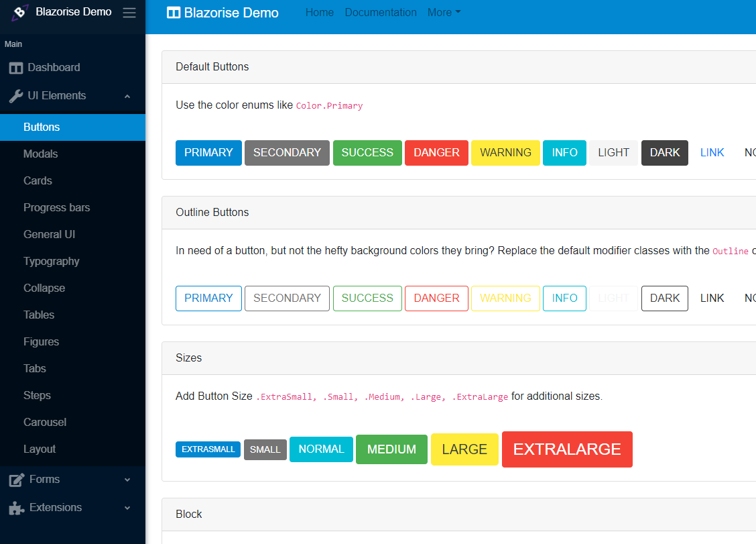Collapse the UI Elements section
Viewport: 756px width, 544px height.
(x=127, y=96)
